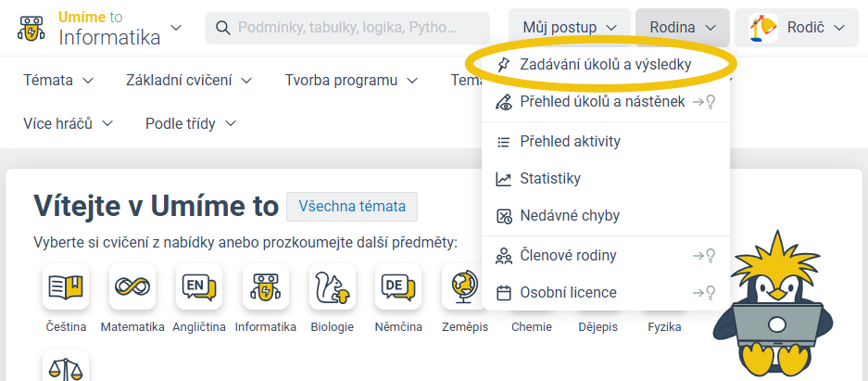This screenshot has width=868, height=381.
Task: Select the Němčina subject icon
Action: 399,287
